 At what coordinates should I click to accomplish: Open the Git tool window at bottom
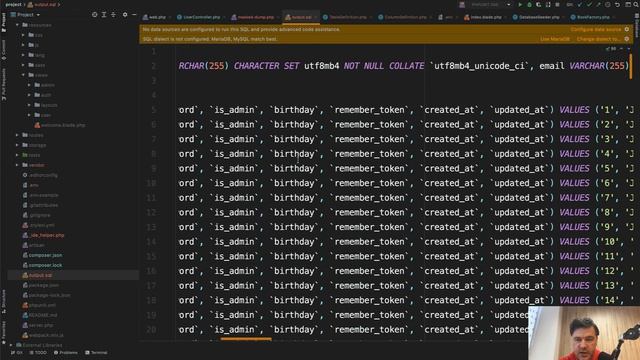pyautogui.click(x=17, y=353)
